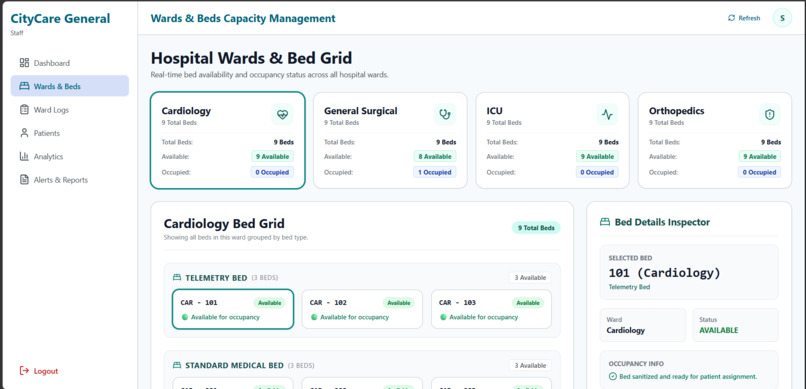
Task: Click Standard Medical Bed 3 Available badge
Action: (x=530, y=365)
